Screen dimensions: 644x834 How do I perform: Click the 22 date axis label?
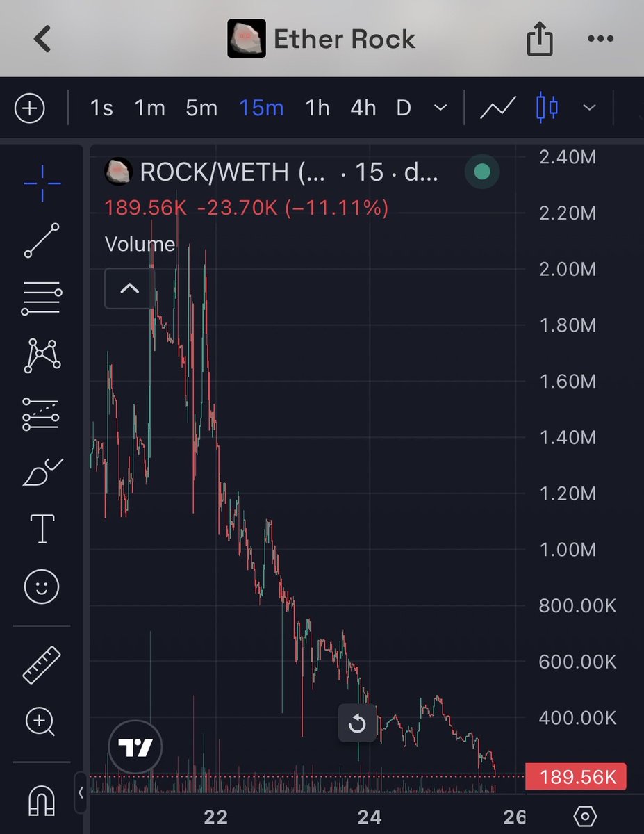(x=216, y=816)
